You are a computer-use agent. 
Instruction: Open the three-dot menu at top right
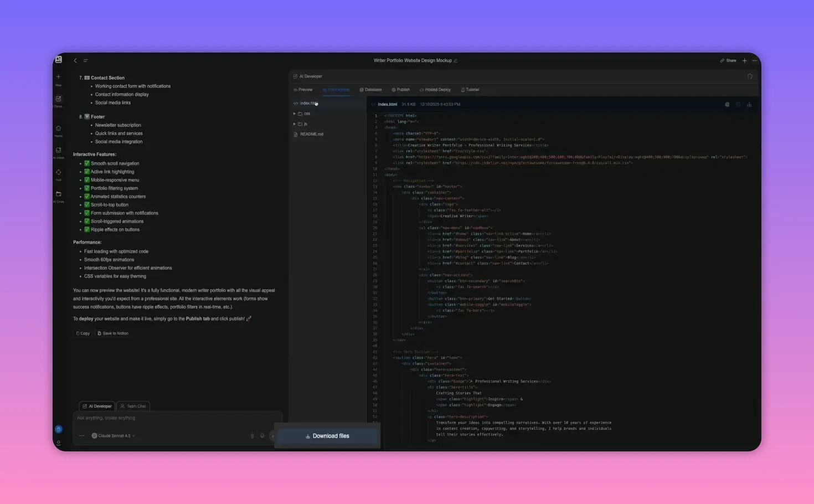click(754, 60)
